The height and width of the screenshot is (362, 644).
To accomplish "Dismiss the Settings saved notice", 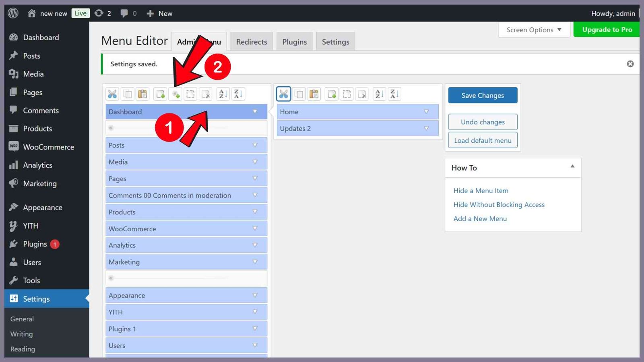I will click(630, 64).
